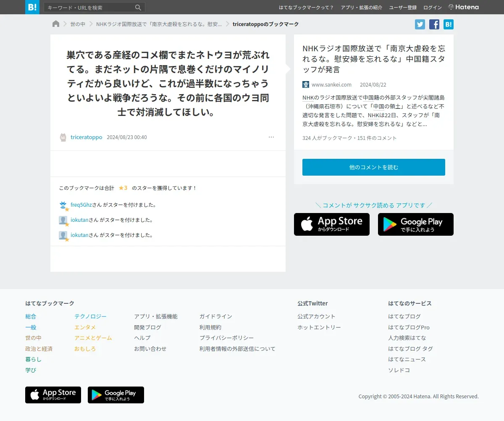Open the 2024/08/23 00:40 timestamp link
Screen dimensions: 504x421
127,137
